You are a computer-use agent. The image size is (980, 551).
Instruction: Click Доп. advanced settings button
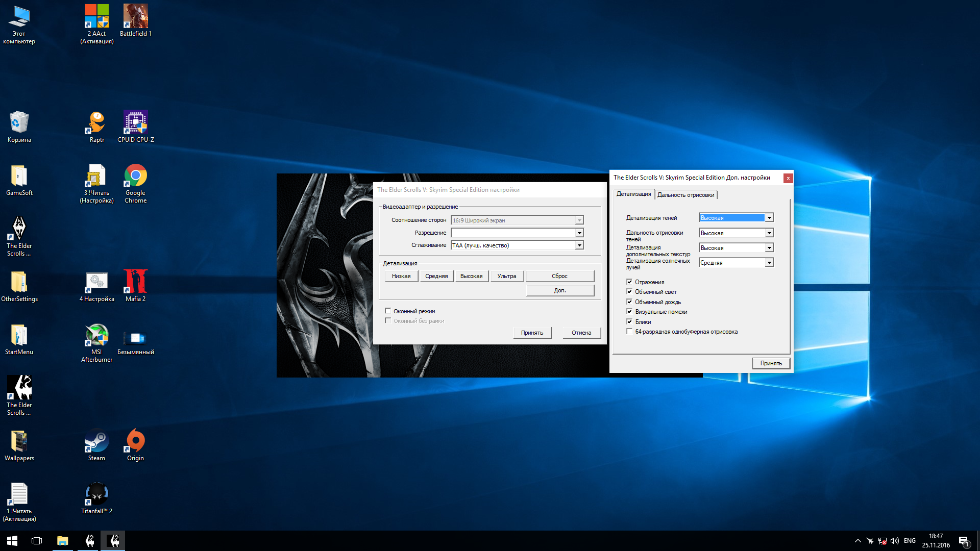tap(560, 290)
